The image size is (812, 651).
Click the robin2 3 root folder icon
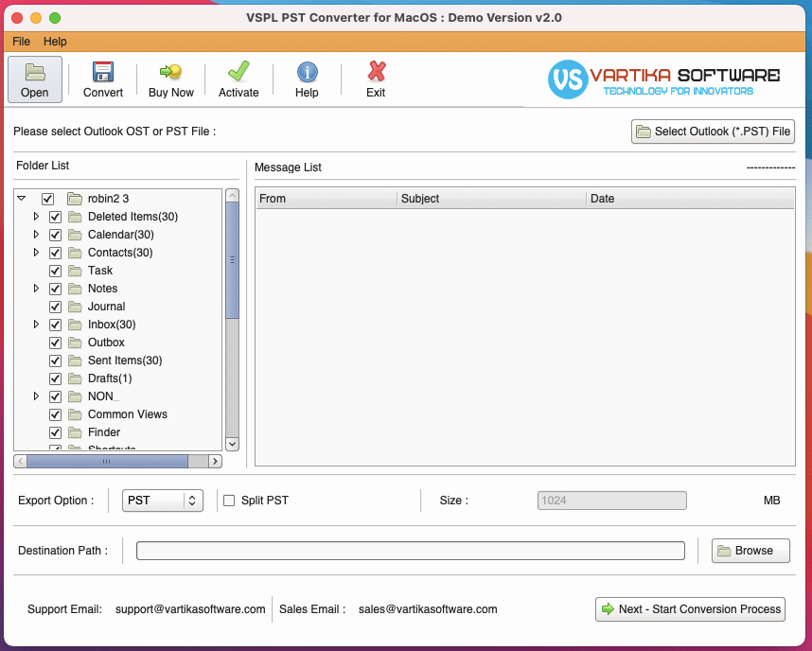click(x=75, y=199)
